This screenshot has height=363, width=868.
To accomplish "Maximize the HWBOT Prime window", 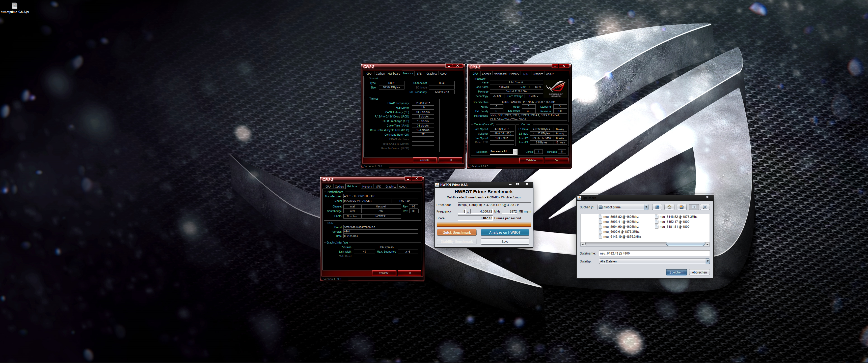I will 518,184.
